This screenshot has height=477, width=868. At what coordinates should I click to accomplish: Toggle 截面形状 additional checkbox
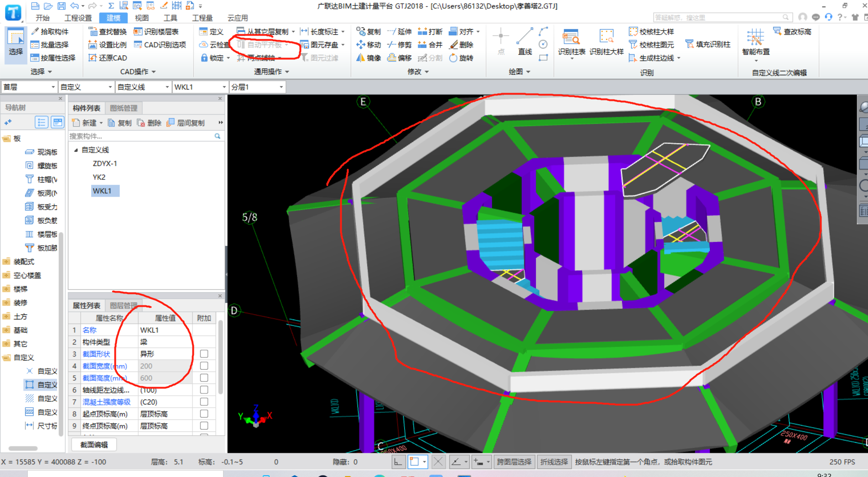coord(204,354)
